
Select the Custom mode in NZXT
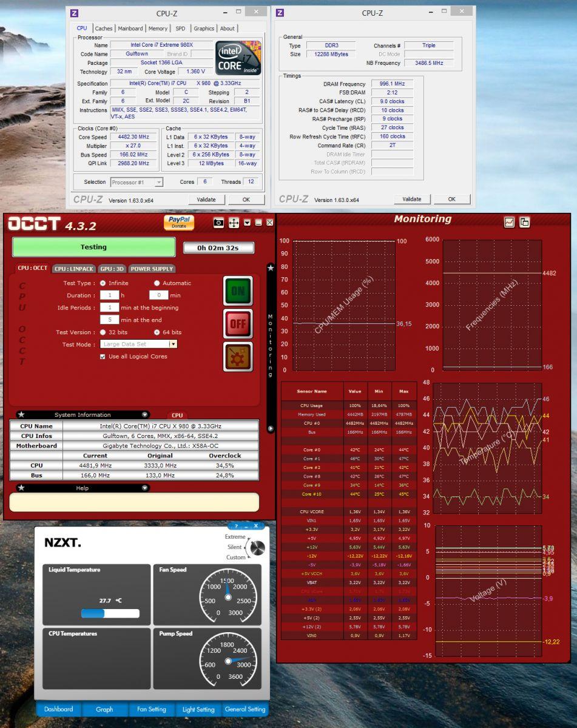(x=236, y=558)
